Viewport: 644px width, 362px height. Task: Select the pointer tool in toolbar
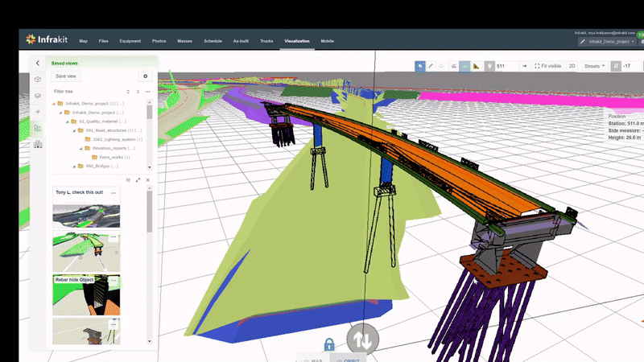click(x=419, y=66)
